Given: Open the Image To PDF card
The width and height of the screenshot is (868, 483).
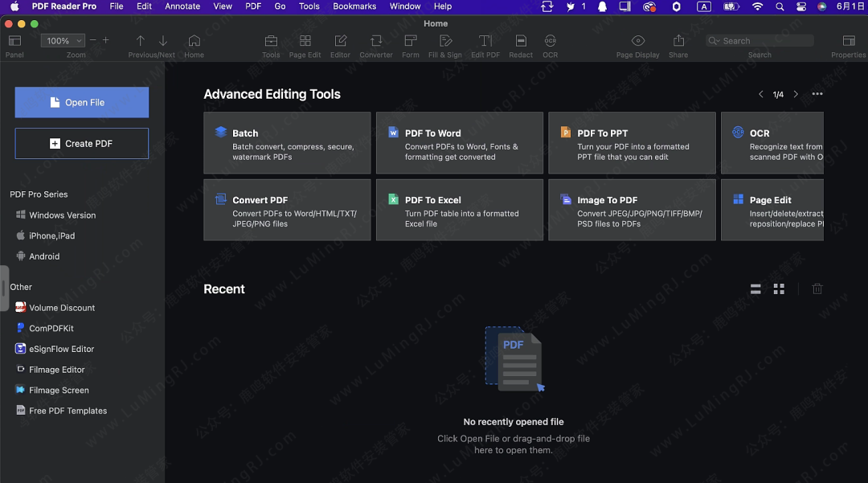Looking at the screenshot, I should [x=633, y=210].
